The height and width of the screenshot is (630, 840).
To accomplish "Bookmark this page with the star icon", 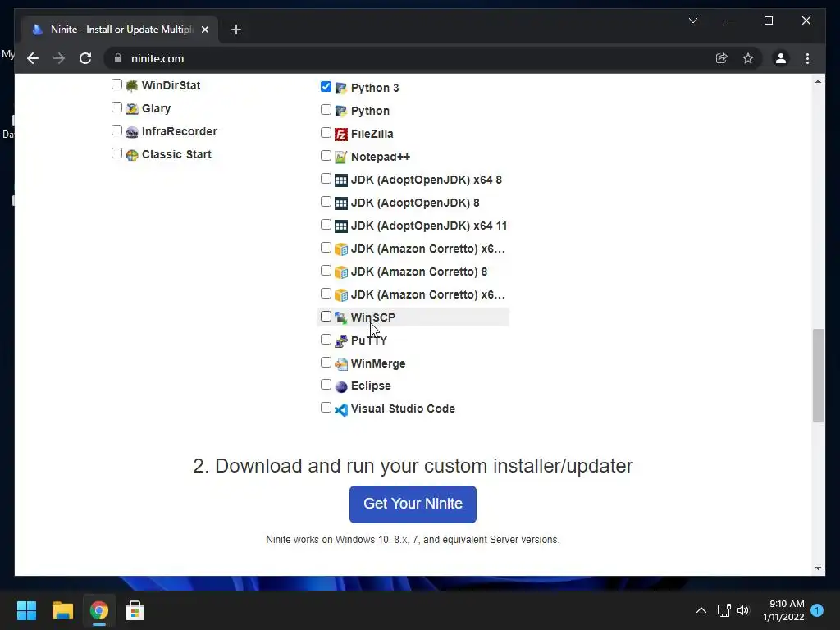I will (x=748, y=58).
